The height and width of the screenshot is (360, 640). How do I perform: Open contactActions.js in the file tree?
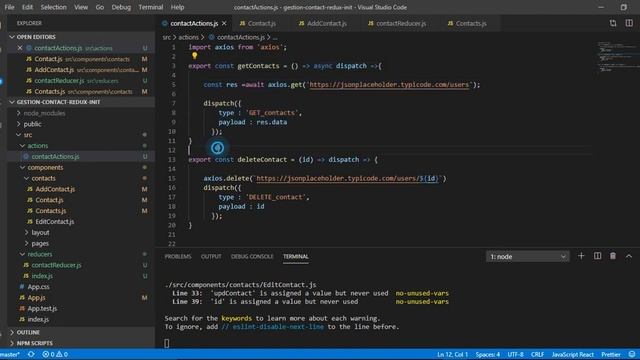(x=55, y=157)
